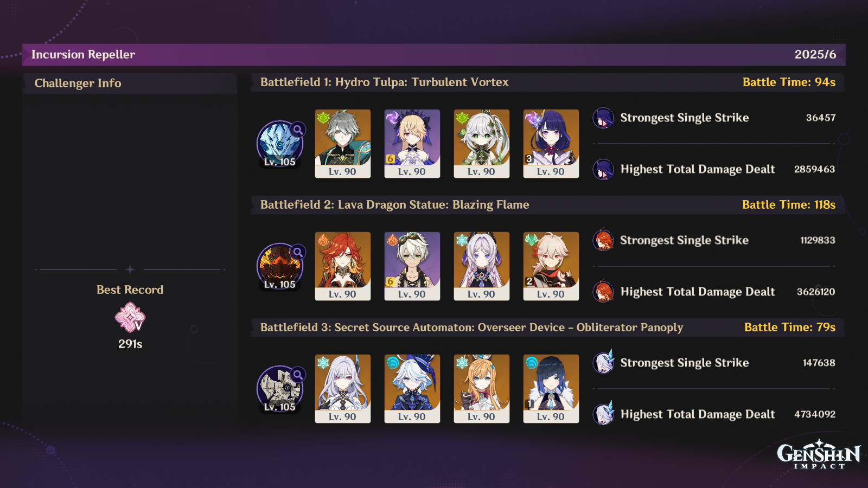Image resolution: width=868 pixels, height=488 pixels.
Task: Select the purple-haired Electro character in Battlefield 1
Action: (551, 144)
